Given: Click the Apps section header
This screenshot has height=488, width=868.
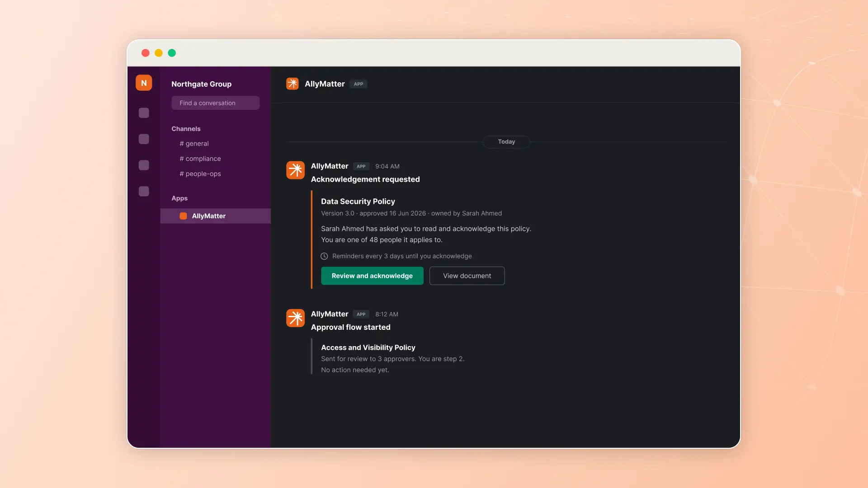Looking at the screenshot, I should (x=179, y=198).
